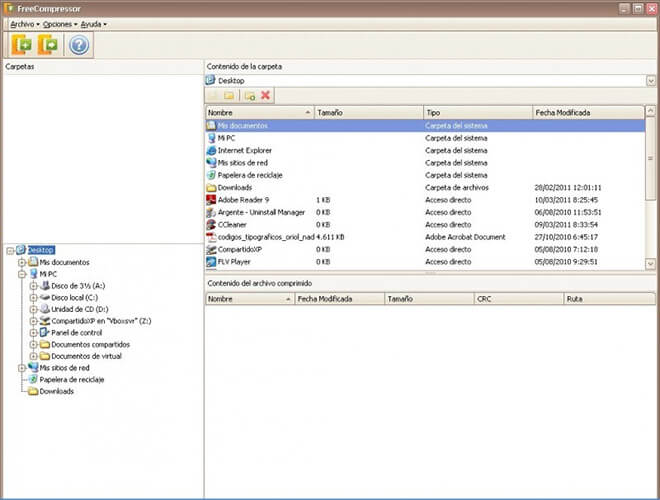The height and width of the screenshot is (500, 660).
Task: Click the PDF icon of codigos_tipograficos file
Action: click(211, 237)
